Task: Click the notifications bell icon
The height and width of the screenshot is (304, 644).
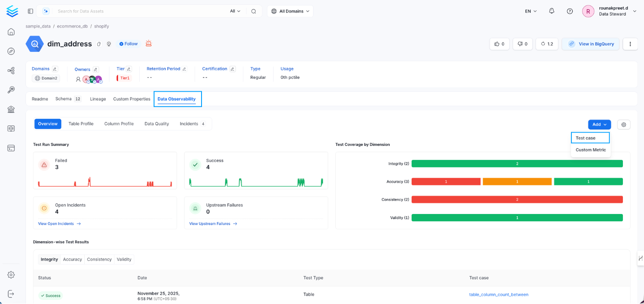Action: (x=551, y=11)
